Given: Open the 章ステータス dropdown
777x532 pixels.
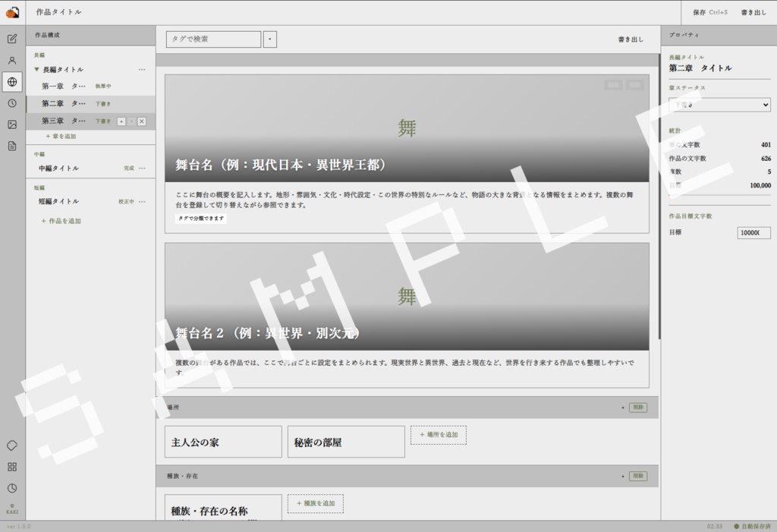Looking at the screenshot, I should (719, 105).
